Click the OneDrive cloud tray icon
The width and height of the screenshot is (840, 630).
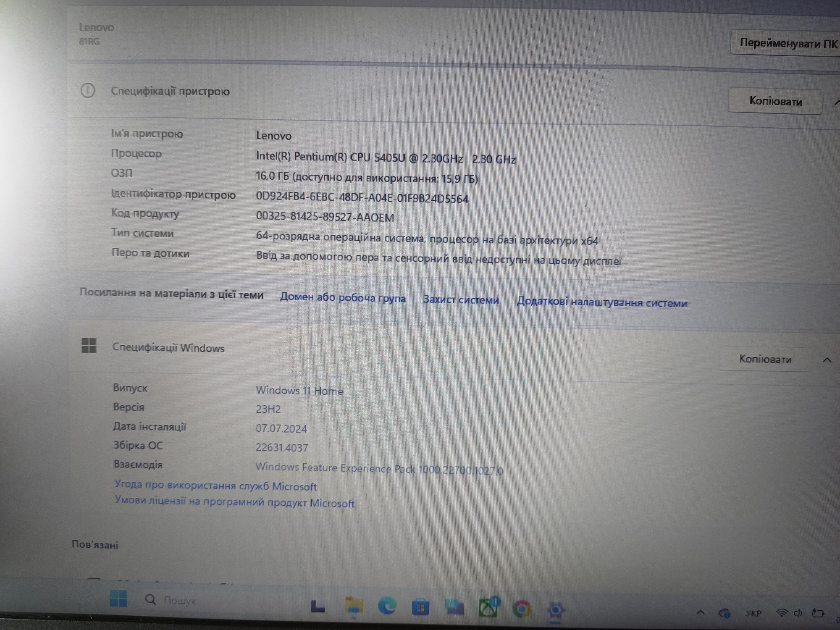pyautogui.click(x=724, y=614)
